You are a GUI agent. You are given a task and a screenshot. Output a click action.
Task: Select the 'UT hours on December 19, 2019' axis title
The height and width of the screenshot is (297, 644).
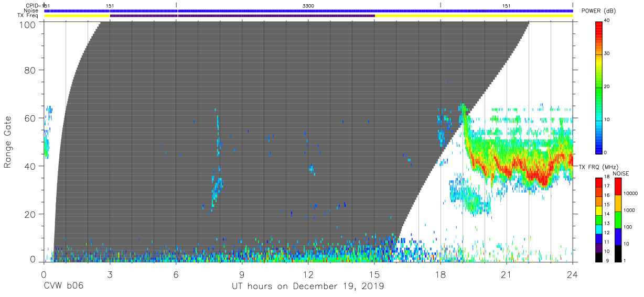tap(308, 287)
